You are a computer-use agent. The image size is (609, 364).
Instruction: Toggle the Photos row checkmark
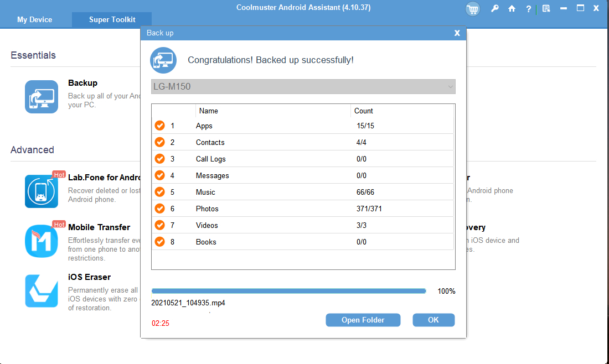pos(159,209)
